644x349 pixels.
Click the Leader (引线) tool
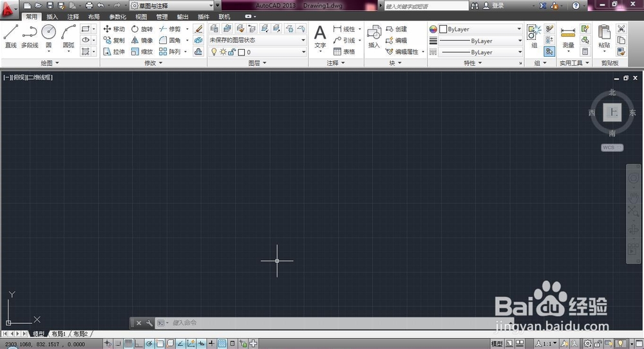click(x=344, y=40)
